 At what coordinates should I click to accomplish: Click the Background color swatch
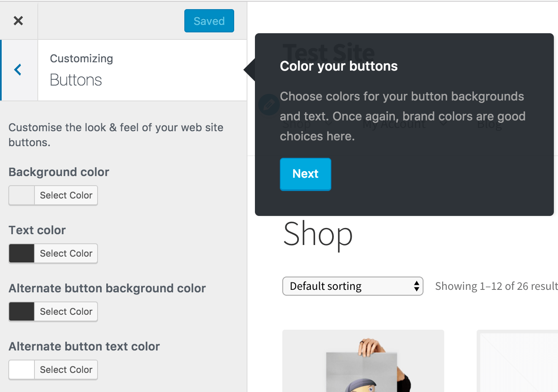tap(21, 195)
